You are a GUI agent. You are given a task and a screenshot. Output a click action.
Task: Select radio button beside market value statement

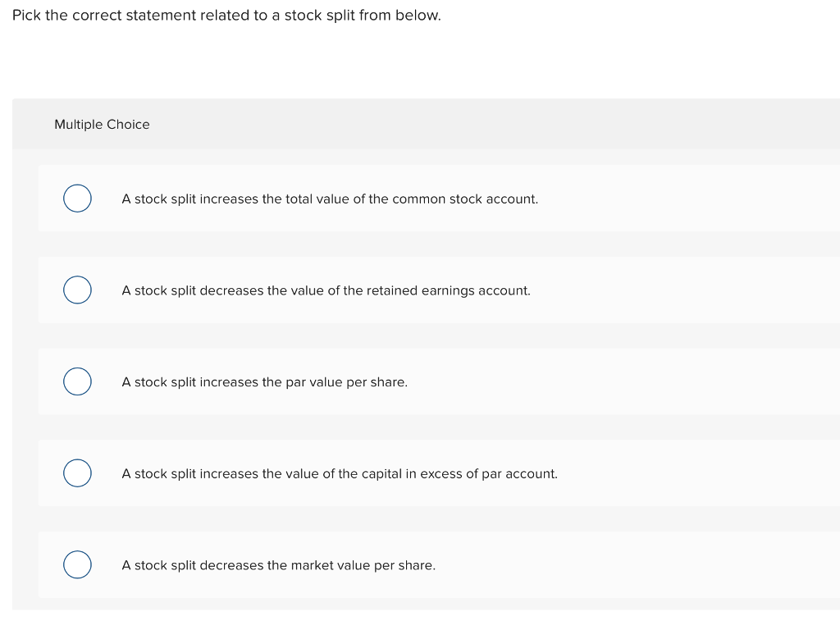(77, 565)
